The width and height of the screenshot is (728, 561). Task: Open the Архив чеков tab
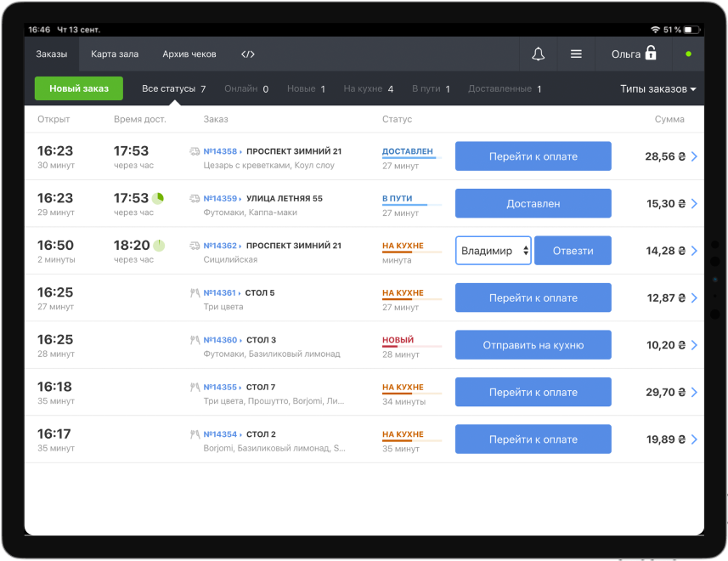coord(189,54)
